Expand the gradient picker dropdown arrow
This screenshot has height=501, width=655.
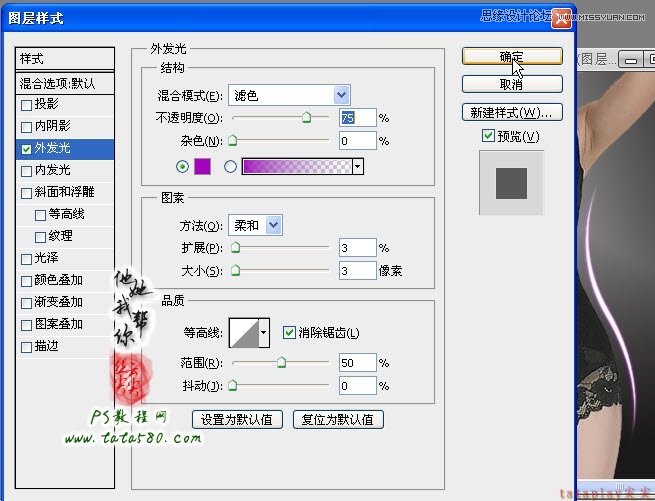point(357,167)
